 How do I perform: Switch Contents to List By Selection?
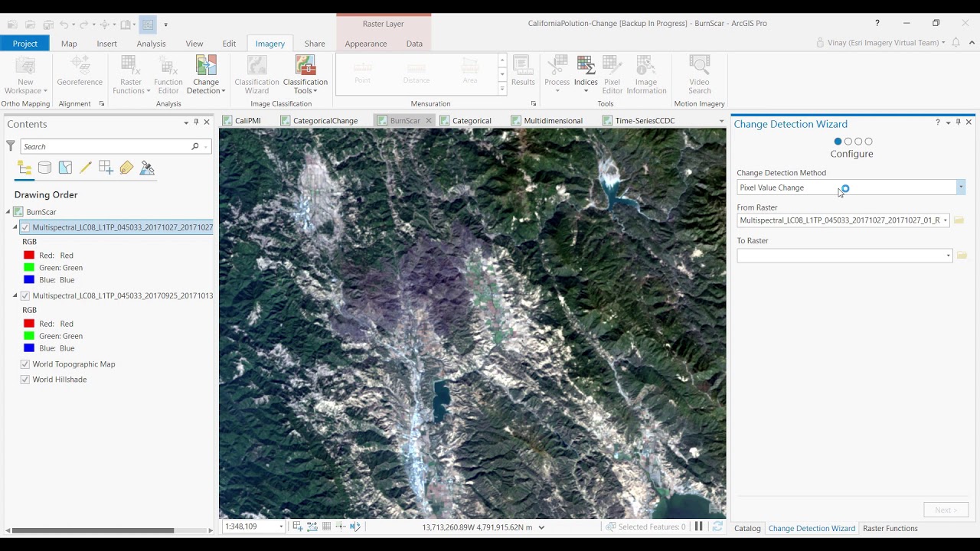click(65, 168)
